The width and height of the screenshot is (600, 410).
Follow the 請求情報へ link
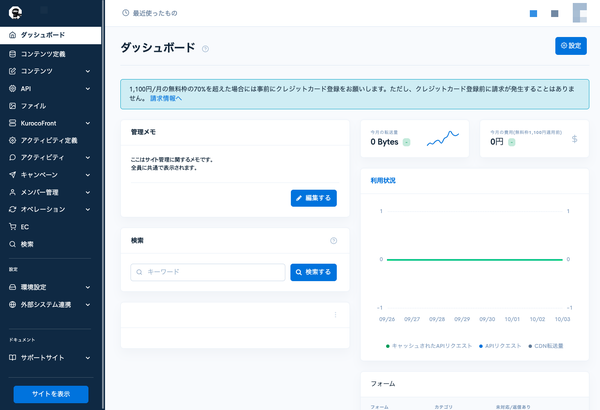coord(166,98)
